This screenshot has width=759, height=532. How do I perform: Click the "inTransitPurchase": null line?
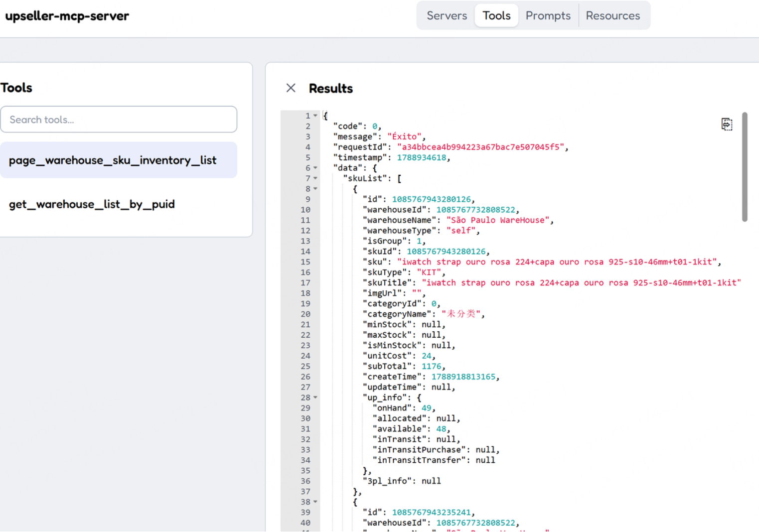pyautogui.click(x=436, y=450)
